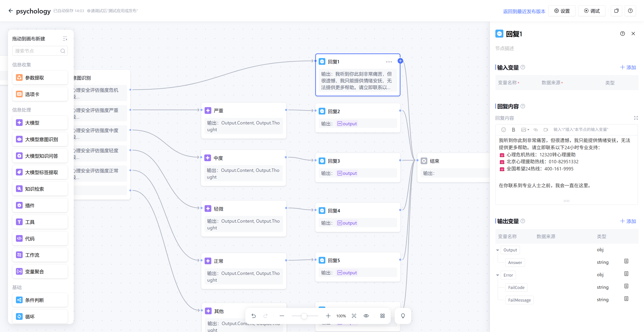Click the lightbulb tips button
This screenshot has height=332, width=644.
coord(403,316)
